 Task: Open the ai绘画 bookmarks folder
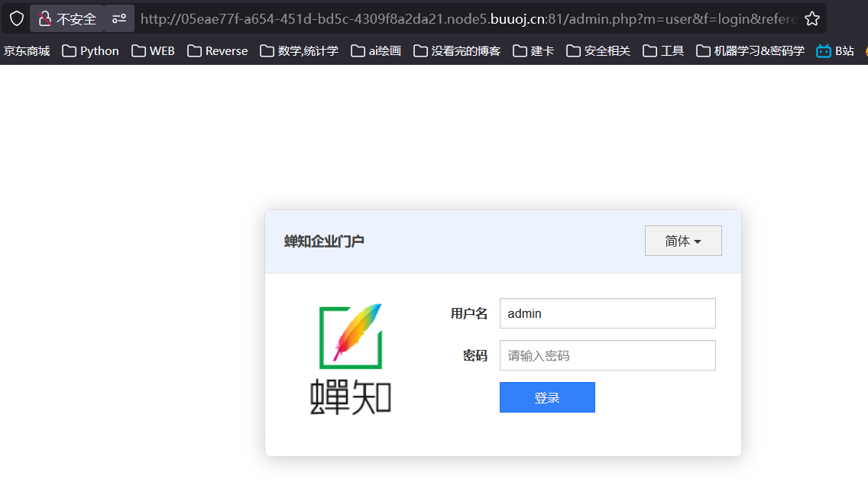377,51
